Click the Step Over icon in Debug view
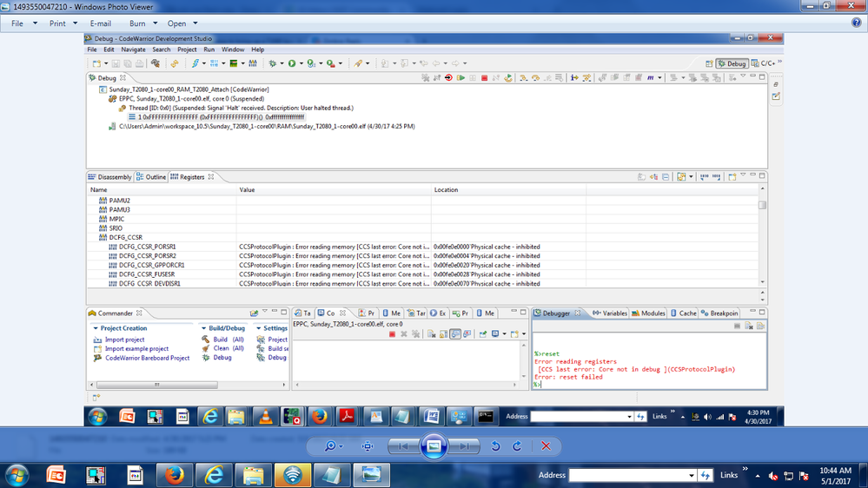This screenshot has height=488, width=868. (535, 78)
